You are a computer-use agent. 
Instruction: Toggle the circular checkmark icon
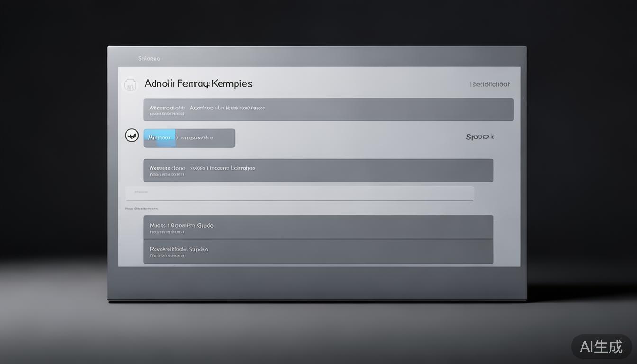(132, 136)
